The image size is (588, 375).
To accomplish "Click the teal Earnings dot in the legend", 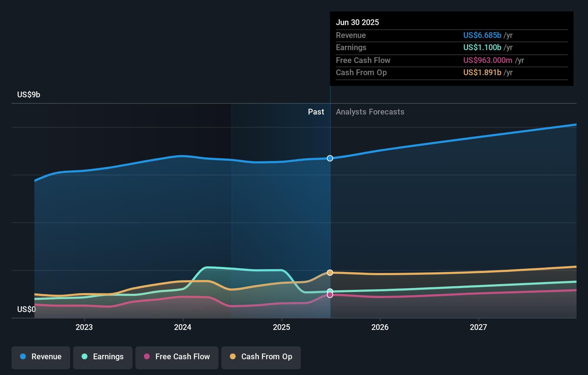I will (85, 357).
